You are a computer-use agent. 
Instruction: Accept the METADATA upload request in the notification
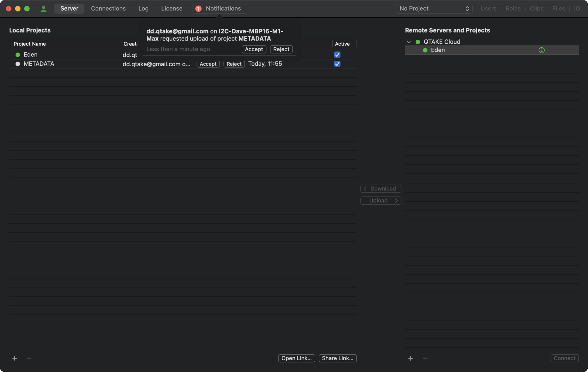coord(253,49)
